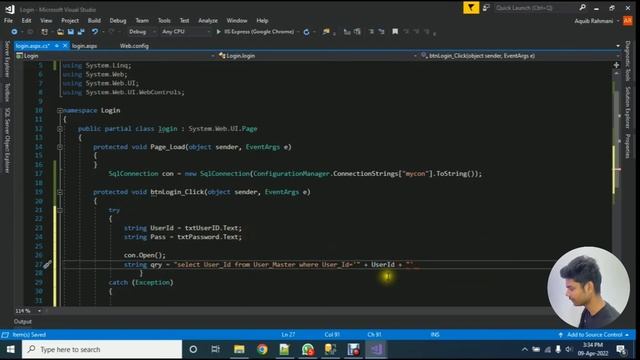
Task: Collapse the namespace Login code block
Action: pyautogui.click(x=60, y=110)
